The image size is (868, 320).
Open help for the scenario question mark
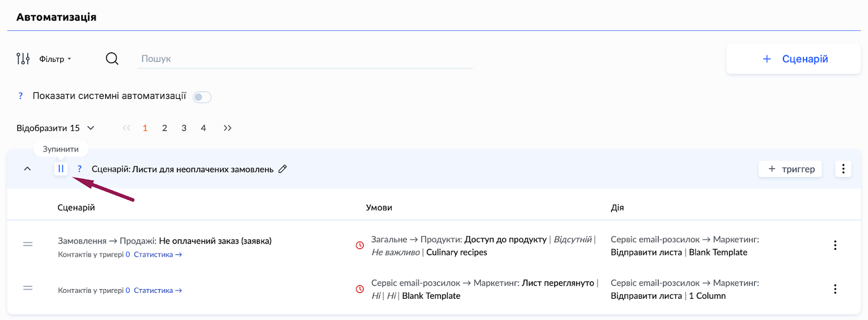(79, 169)
